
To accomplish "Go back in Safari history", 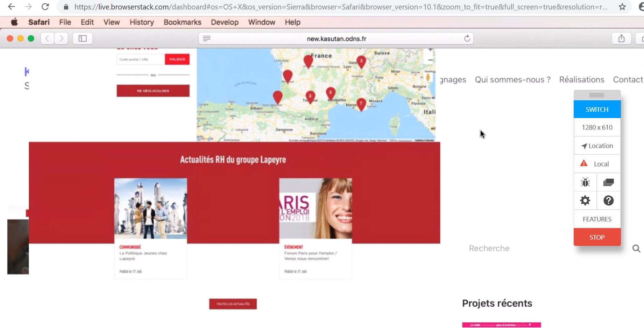I will pos(47,38).
